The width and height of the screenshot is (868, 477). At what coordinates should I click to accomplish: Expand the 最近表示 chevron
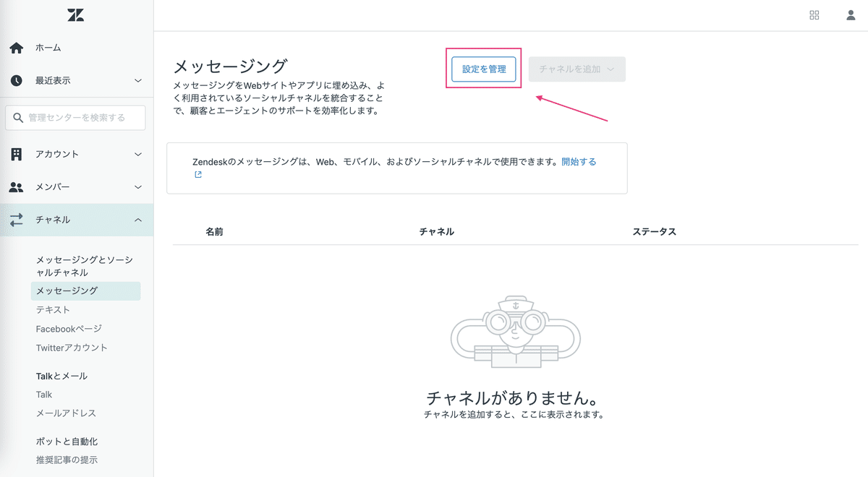tap(138, 81)
